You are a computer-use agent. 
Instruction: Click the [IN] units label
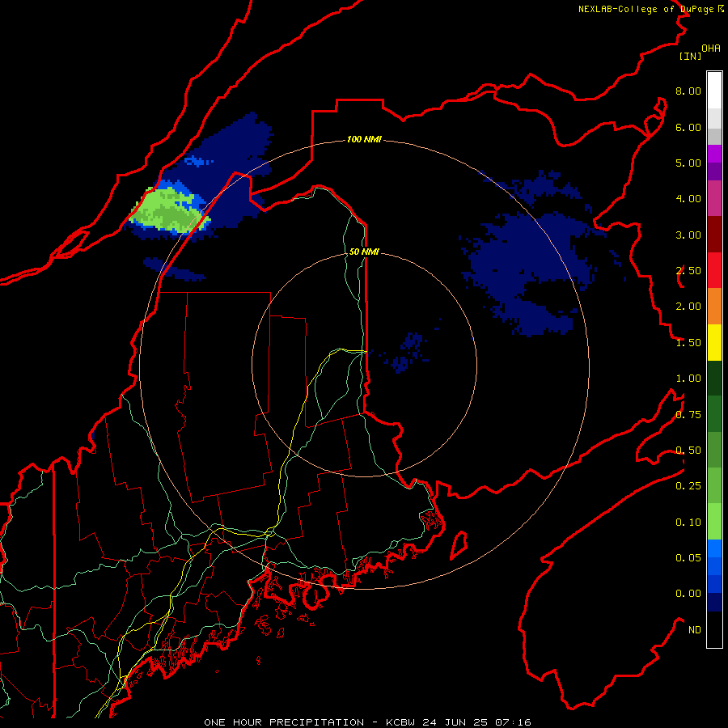point(690,56)
